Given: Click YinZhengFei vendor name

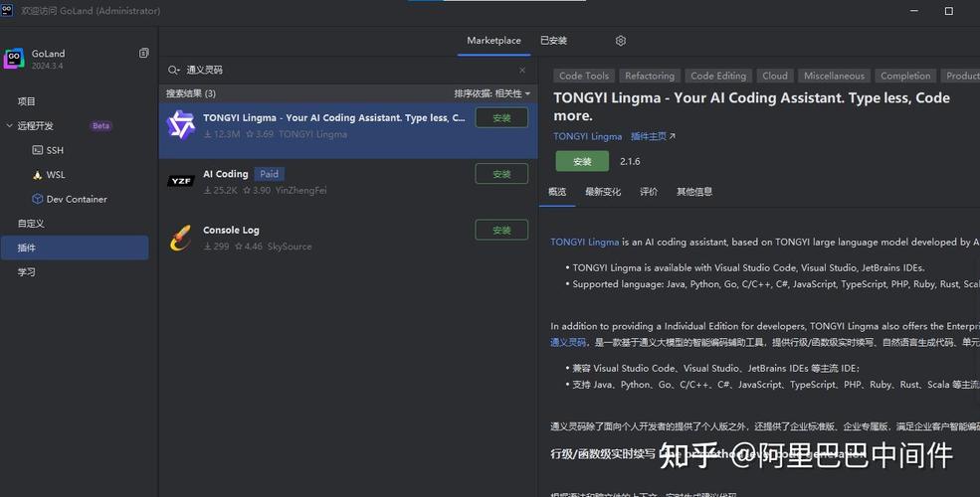Looking at the screenshot, I should [300, 191].
